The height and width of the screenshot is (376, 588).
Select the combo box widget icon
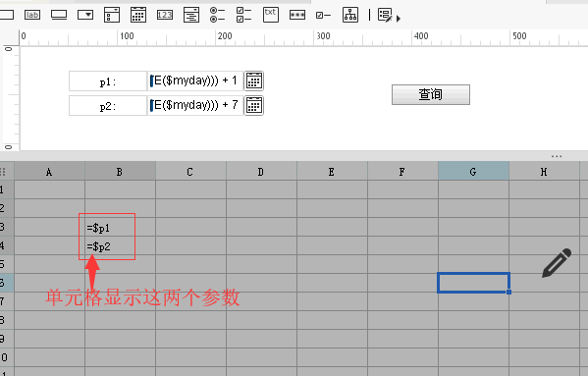click(85, 15)
